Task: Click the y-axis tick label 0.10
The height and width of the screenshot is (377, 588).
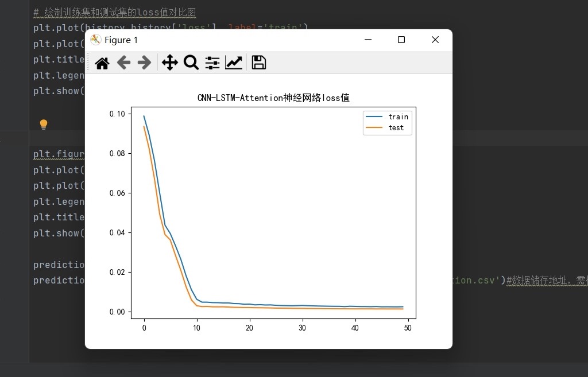Action: 117,114
